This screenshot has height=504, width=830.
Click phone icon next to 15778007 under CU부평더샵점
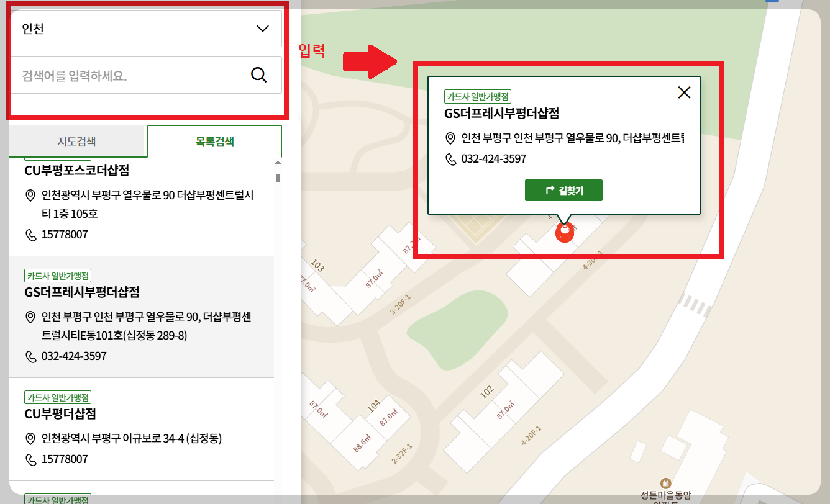click(x=30, y=459)
